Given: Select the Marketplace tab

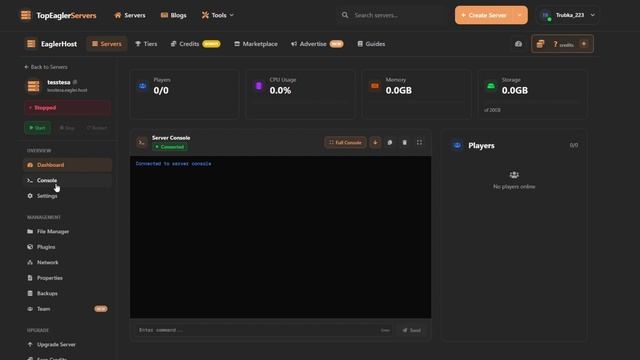Looking at the screenshot, I should 256,44.
